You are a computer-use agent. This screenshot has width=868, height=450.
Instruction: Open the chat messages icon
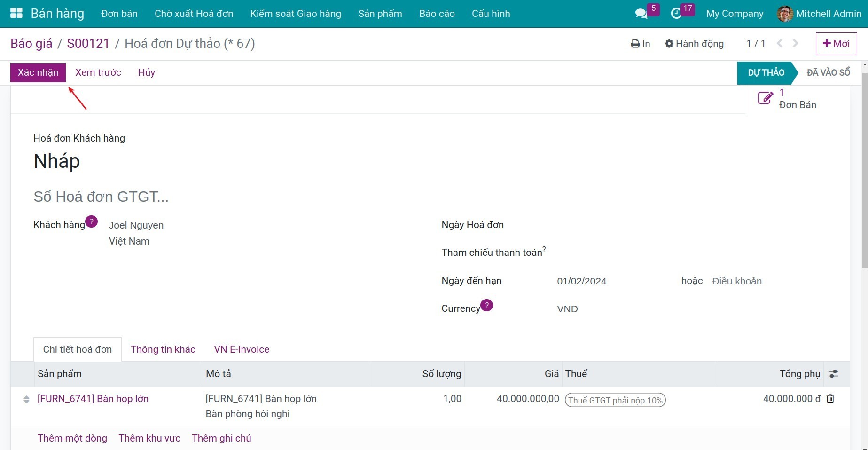click(641, 14)
